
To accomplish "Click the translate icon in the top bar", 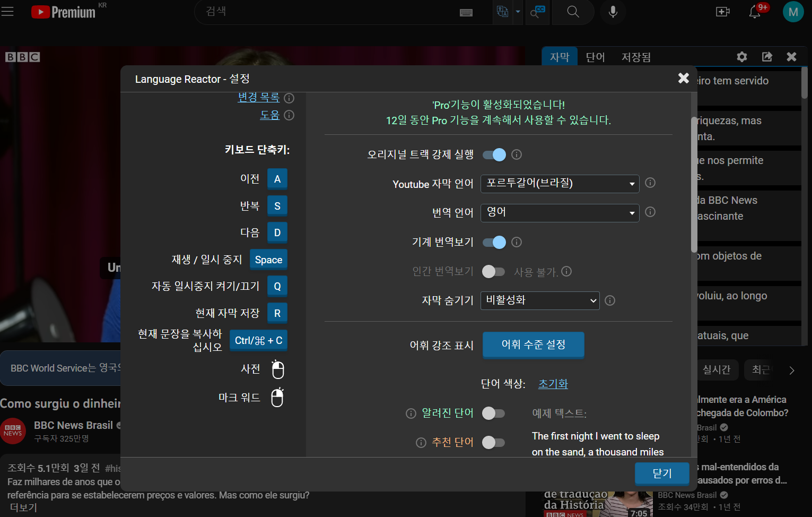I will click(502, 11).
